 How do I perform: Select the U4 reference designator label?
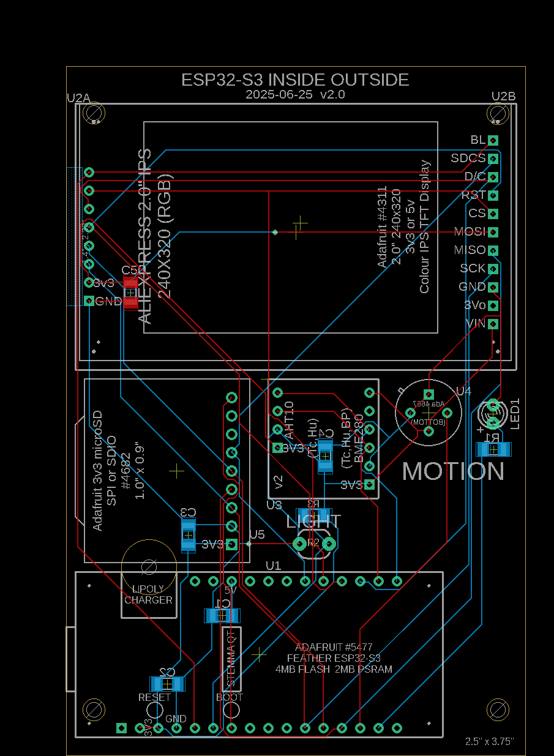[463, 391]
